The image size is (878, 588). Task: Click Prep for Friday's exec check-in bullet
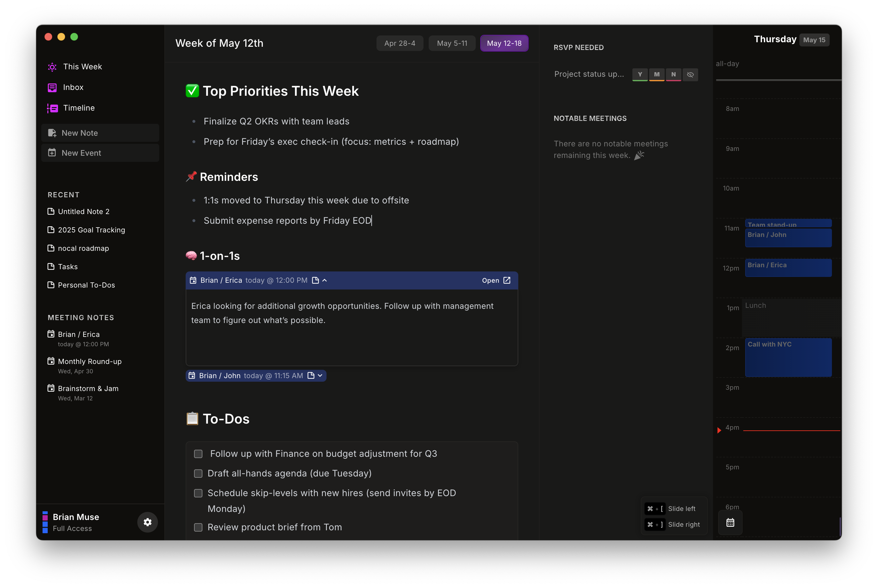coord(331,142)
